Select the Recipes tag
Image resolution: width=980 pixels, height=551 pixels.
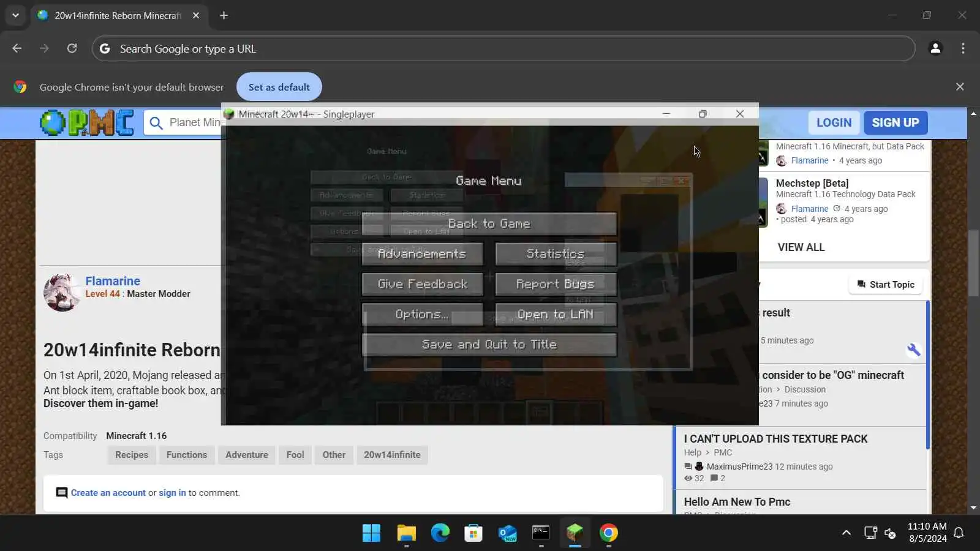pyautogui.click(x=132, y=455)
